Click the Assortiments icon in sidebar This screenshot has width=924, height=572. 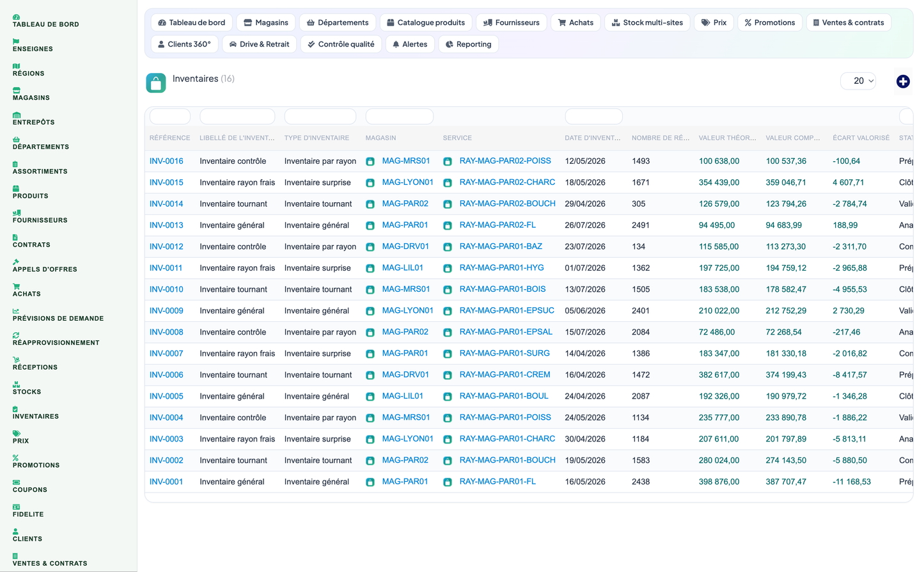pyautogui.click(x=15, y=164)
